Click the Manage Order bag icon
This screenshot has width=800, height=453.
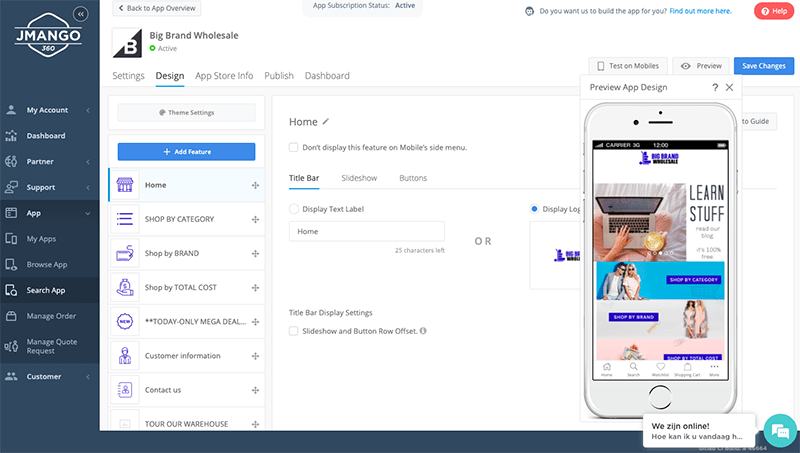tap(11, 316)
